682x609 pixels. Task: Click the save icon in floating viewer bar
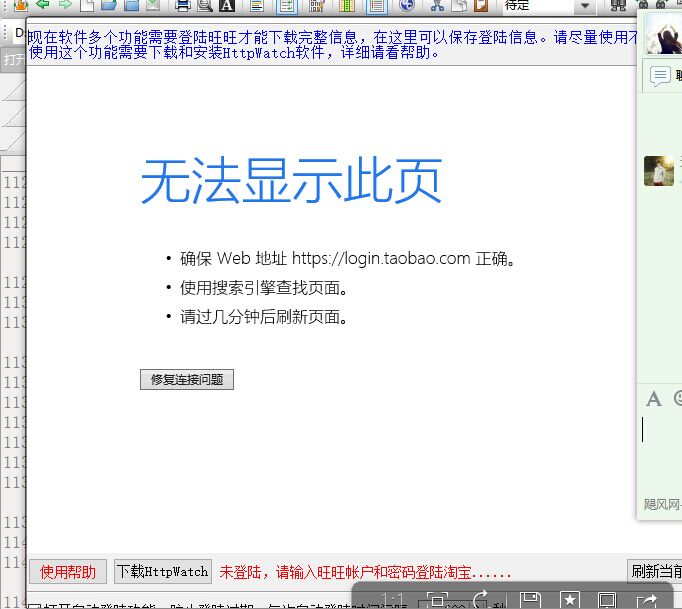530,600
